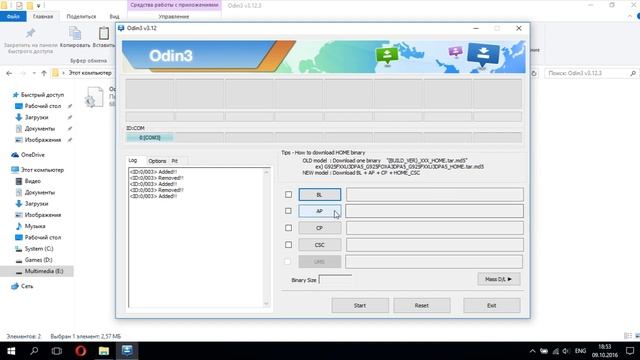Open the Mass D/L mode
The width and height of the screenshot is (640, 360).
(498, 279)
